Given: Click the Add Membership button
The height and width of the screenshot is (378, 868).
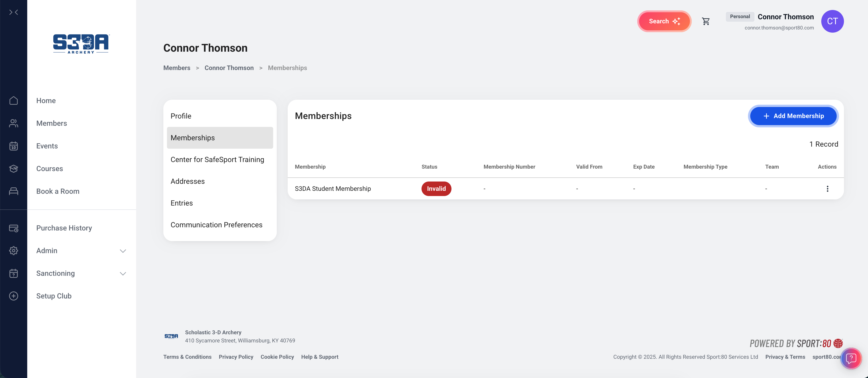Looking at the screenshot, I should pyautogui.click(x=793, y=116).
